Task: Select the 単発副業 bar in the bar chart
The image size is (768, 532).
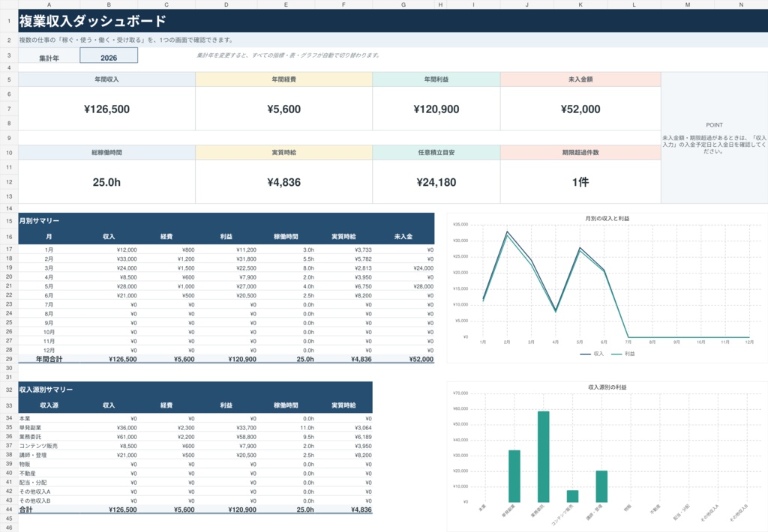Action: click(514, 477)
